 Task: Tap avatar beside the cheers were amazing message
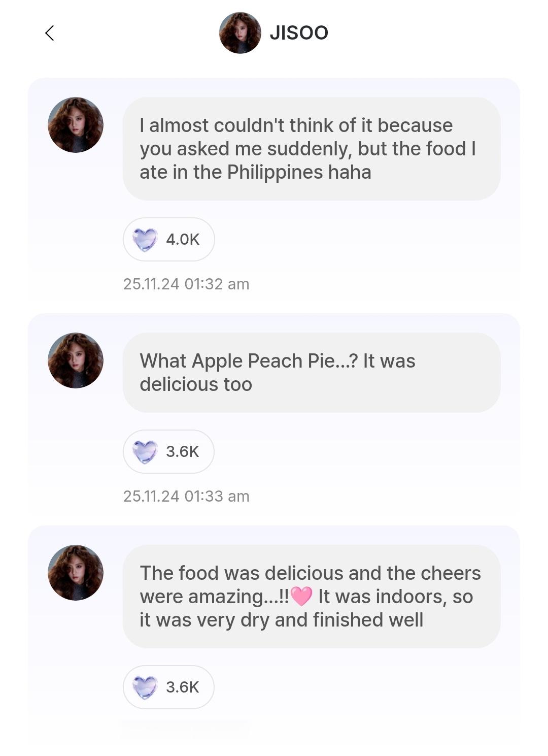[76, 573]
